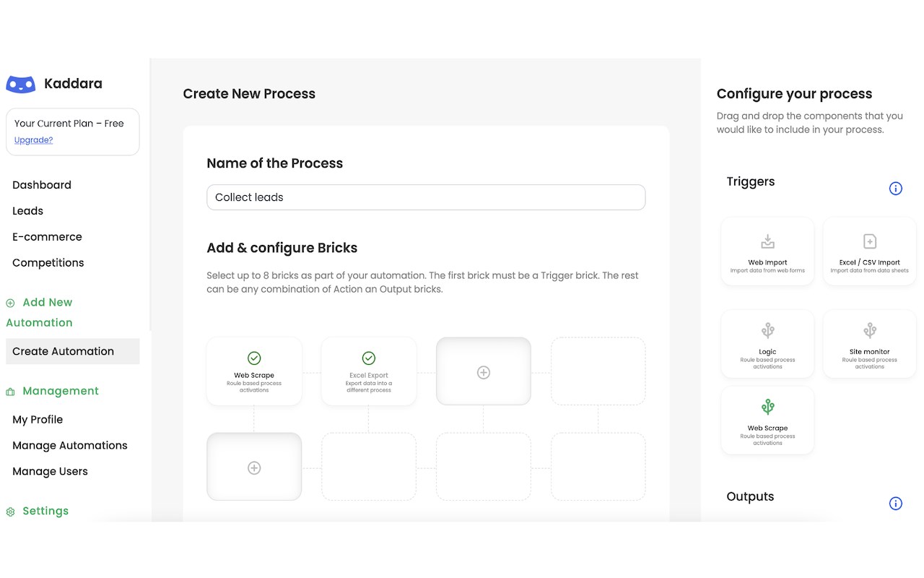Viewport: 924px width, 578px height.
Task: Open the Triggers info icon
Action: pos(895,189)
